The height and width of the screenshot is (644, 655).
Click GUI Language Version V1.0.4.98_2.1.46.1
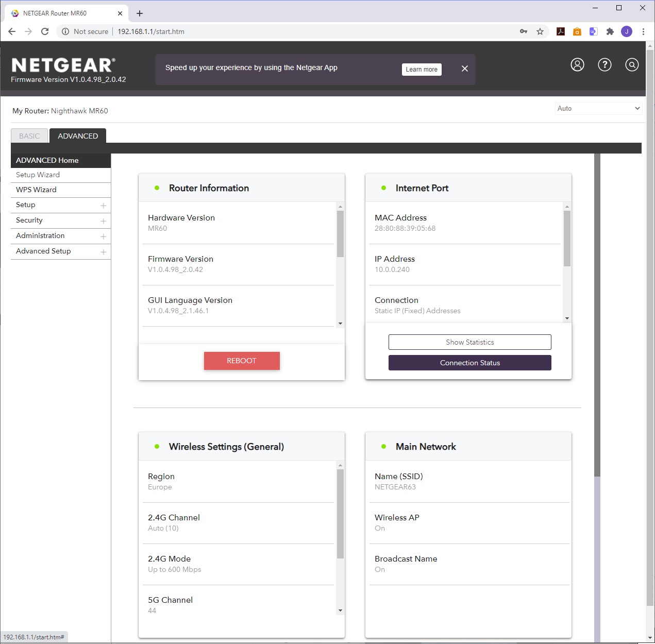[178, 311]
